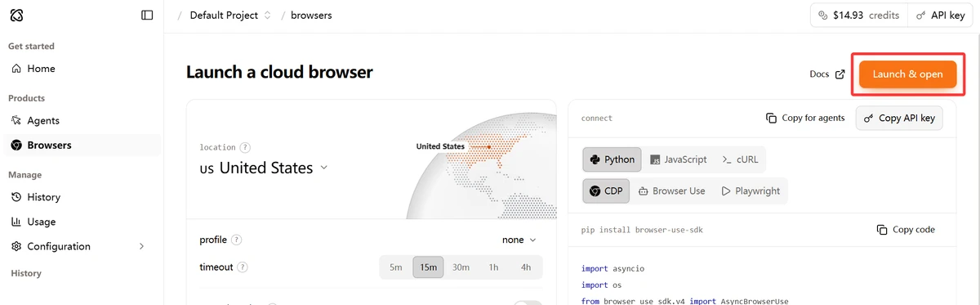Click the browsers breadcrumb
980x305 pixels.
(311, 16)
